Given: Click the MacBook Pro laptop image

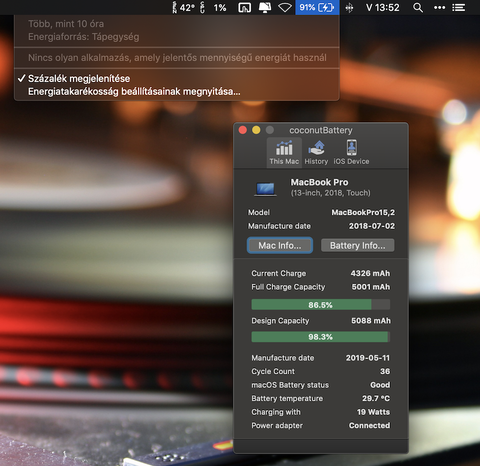Looking at the screenshot, I should 265,189.
